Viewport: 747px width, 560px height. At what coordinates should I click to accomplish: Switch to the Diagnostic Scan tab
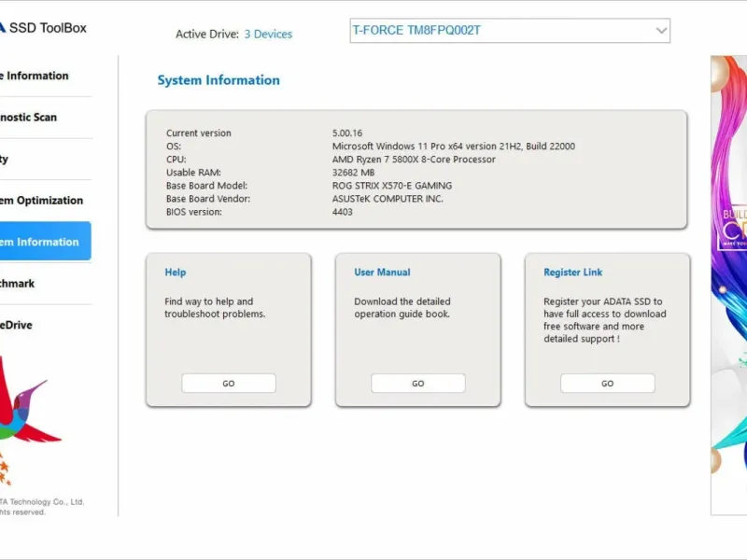[45, 118]
